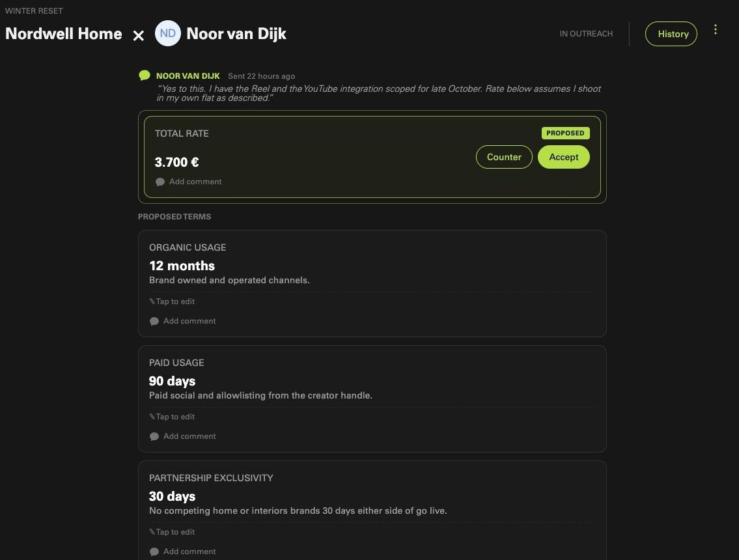This screenshot has width=739, height=560.
Task: Click the X between brand and creator names
Action: coord(139,35)
